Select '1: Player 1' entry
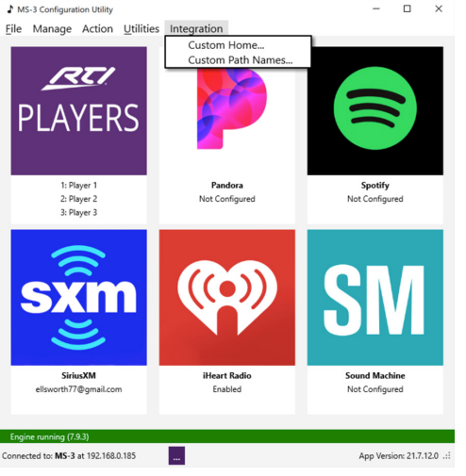 (x=78, y=186)
